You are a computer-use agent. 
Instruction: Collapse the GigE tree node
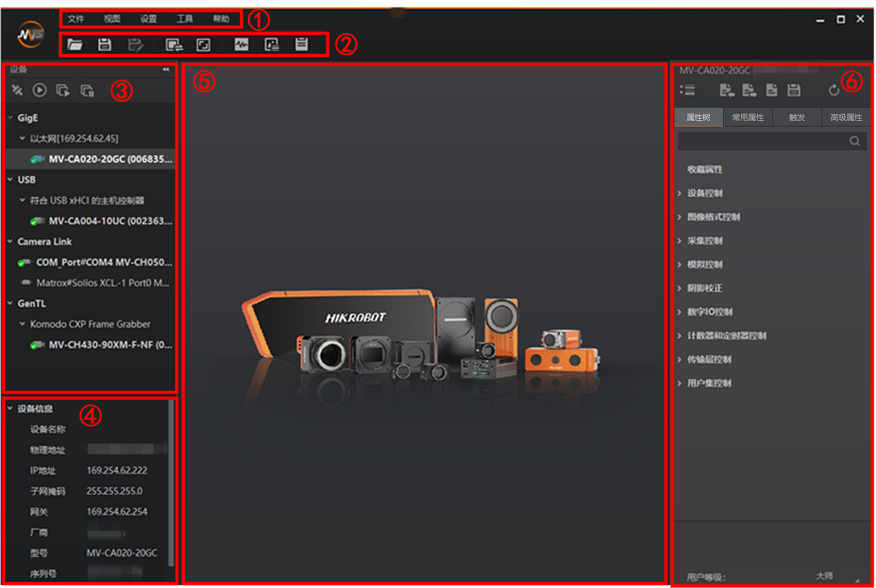[10, 118]
